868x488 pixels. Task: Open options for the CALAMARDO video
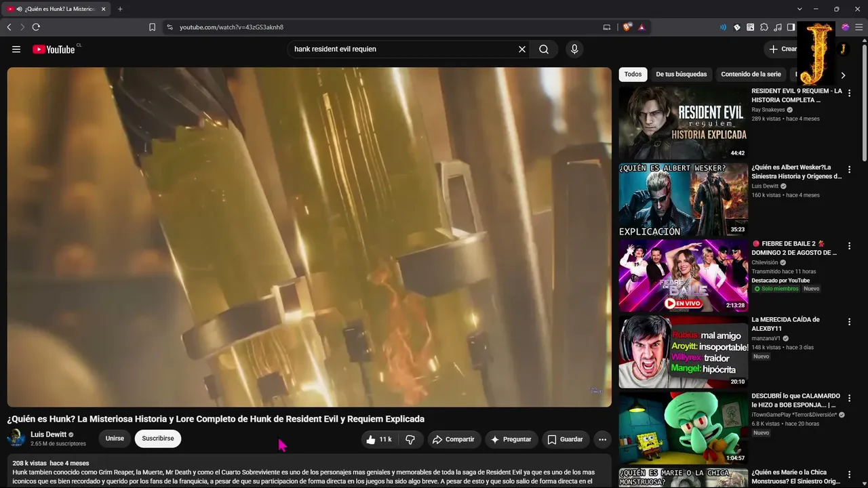[x=849, y=399]
